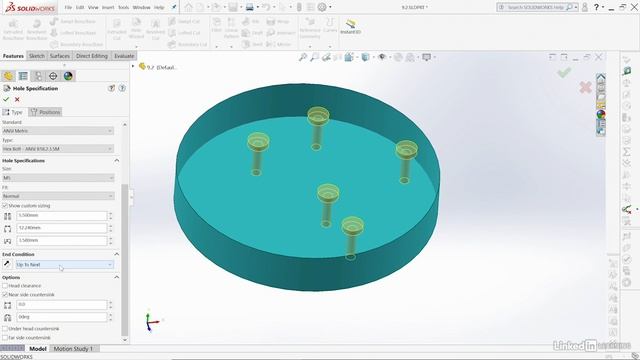The image size is (640, 360).
Task: Click the scroll down arrow in PropertyManager
Action: coord(125,340)
